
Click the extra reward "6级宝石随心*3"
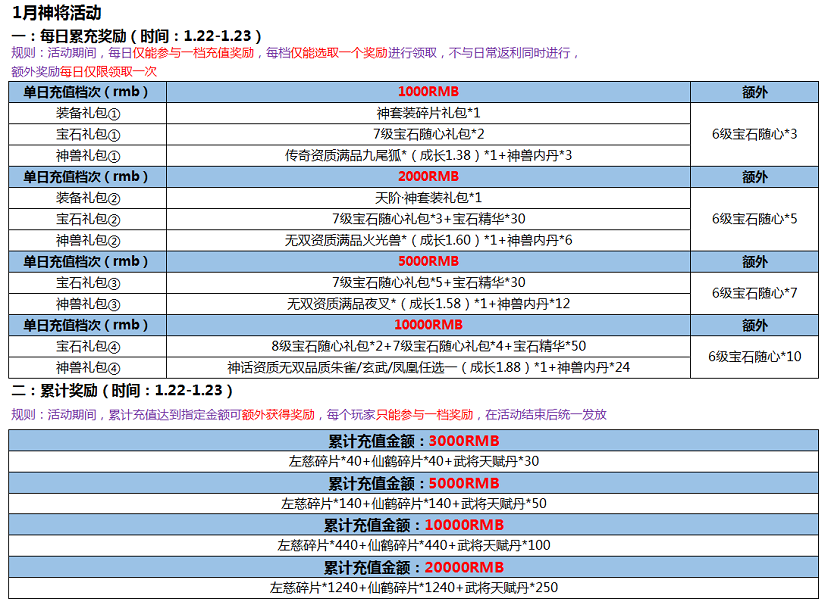(755, 134)
